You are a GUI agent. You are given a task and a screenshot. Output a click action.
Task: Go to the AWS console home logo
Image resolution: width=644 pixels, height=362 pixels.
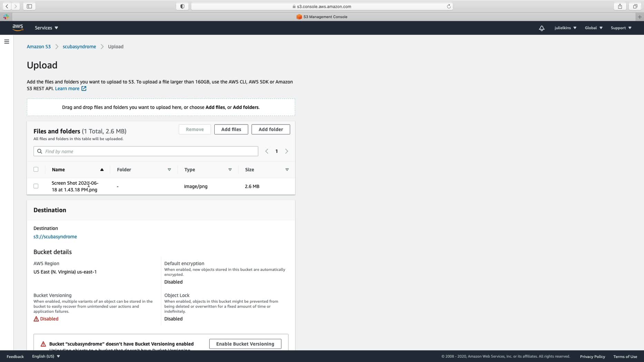pyautogui.click(x=18, y=28)
